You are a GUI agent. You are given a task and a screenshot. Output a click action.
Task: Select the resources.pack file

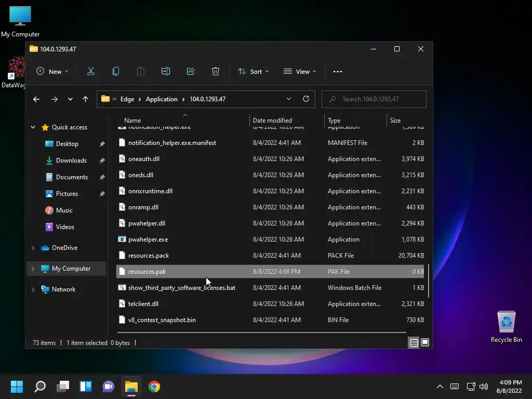(270, 256)
